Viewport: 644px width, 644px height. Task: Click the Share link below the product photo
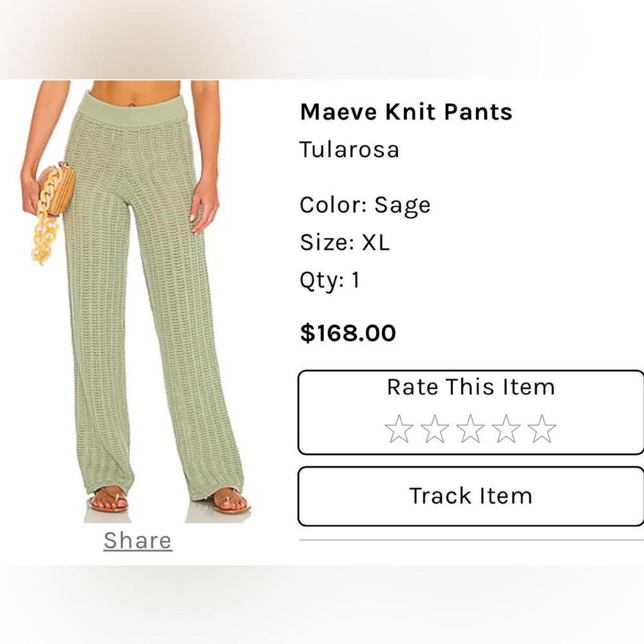[137, 540]
